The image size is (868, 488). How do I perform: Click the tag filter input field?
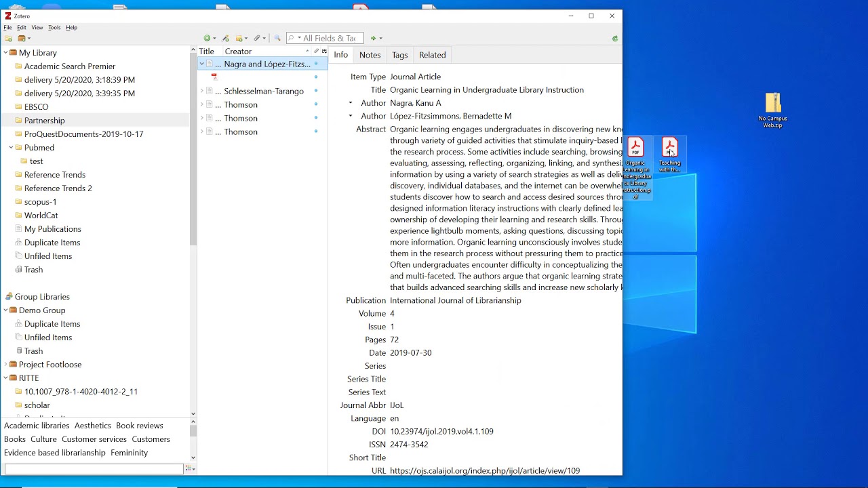click(x=94, y=469)
